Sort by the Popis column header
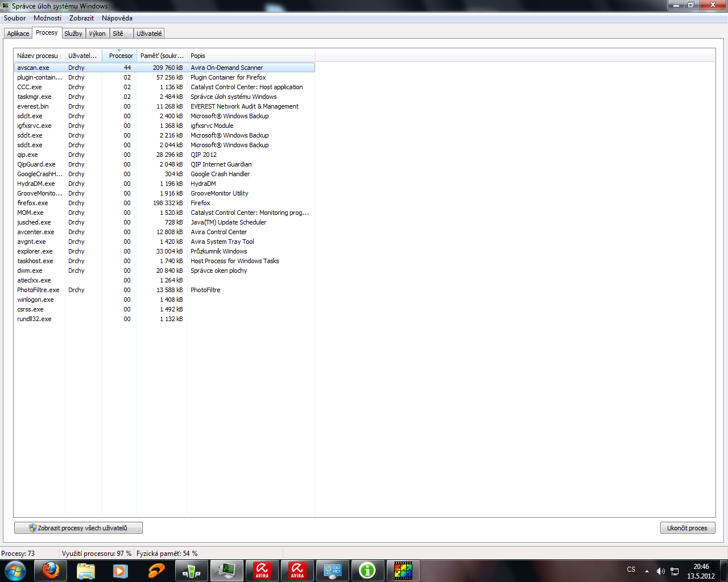728x582 pixels. tap(251, 56)
